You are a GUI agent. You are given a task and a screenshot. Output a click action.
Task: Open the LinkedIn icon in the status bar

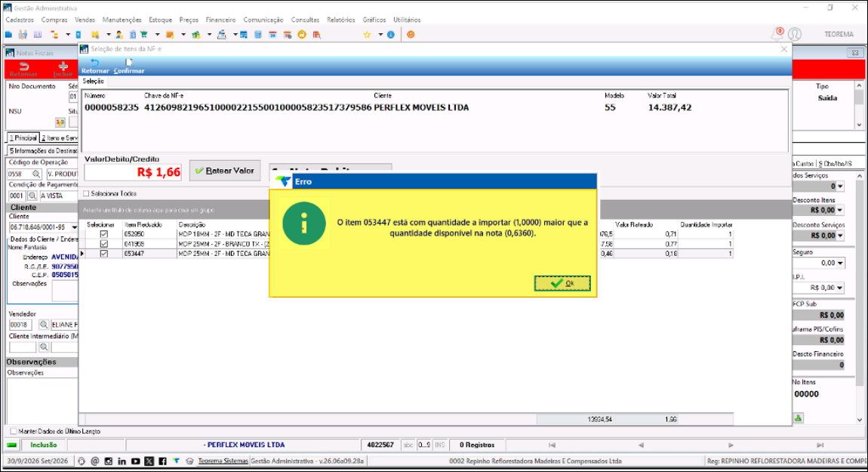tap(122, 461)
